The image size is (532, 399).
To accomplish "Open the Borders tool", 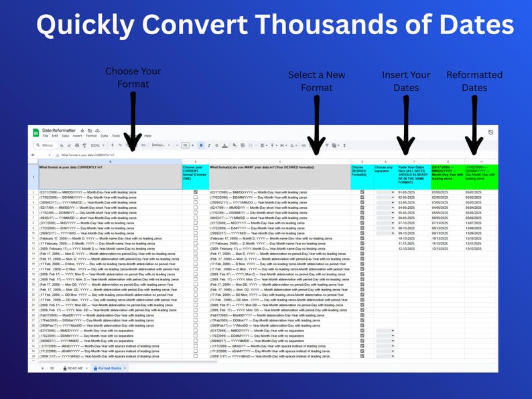I will [x=243, y=145].
